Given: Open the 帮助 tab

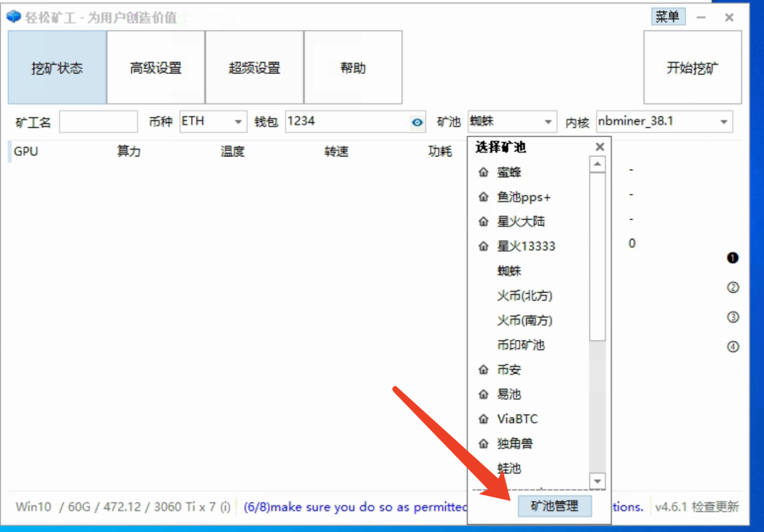Looking at the screenshot, I should coord(353,67).
